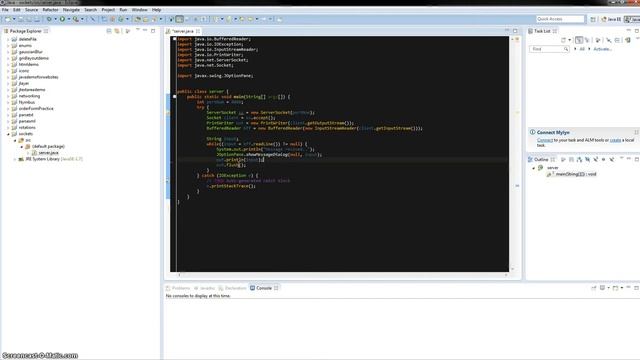Click the Quick Access input field
640x360 pixels.
[560, 19]
